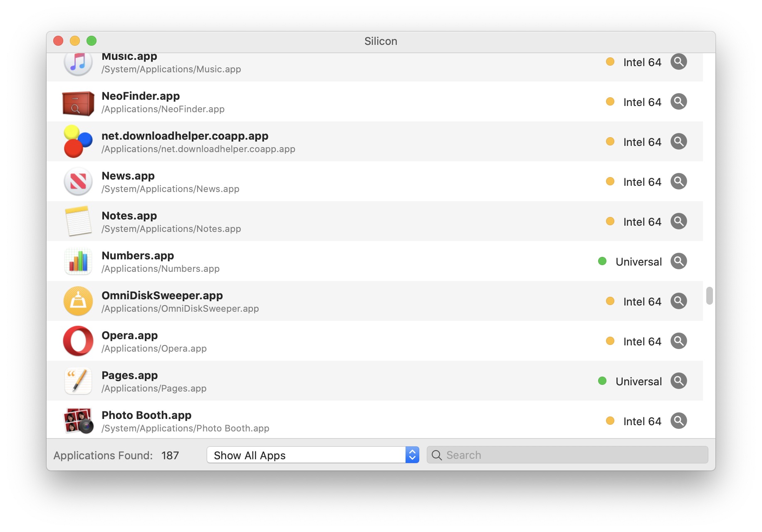
Task: Click the /Applications/Numbers.app path
Action: coord(161,269)
